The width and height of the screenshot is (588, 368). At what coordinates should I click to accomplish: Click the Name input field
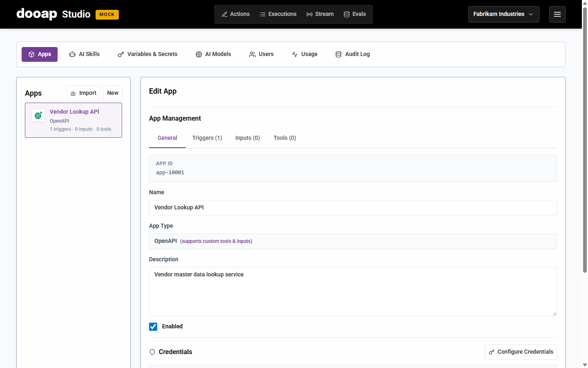353,208
